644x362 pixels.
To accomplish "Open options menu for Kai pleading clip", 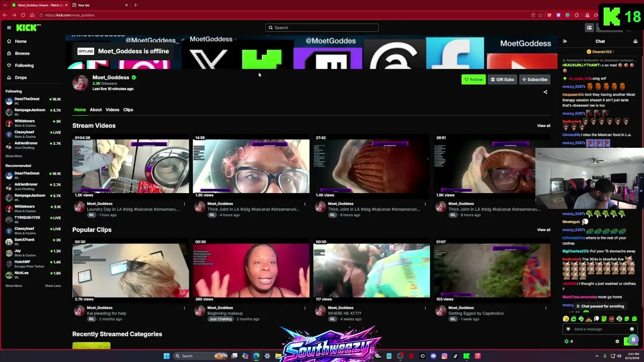I will click(184, 308).
